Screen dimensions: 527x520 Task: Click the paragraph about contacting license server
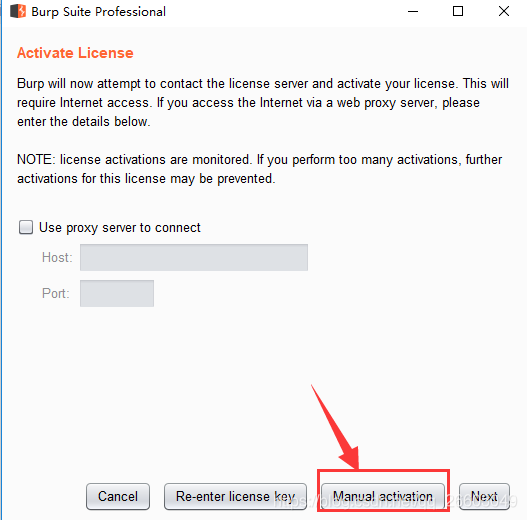pyautogui.click(x=263, y=103)
